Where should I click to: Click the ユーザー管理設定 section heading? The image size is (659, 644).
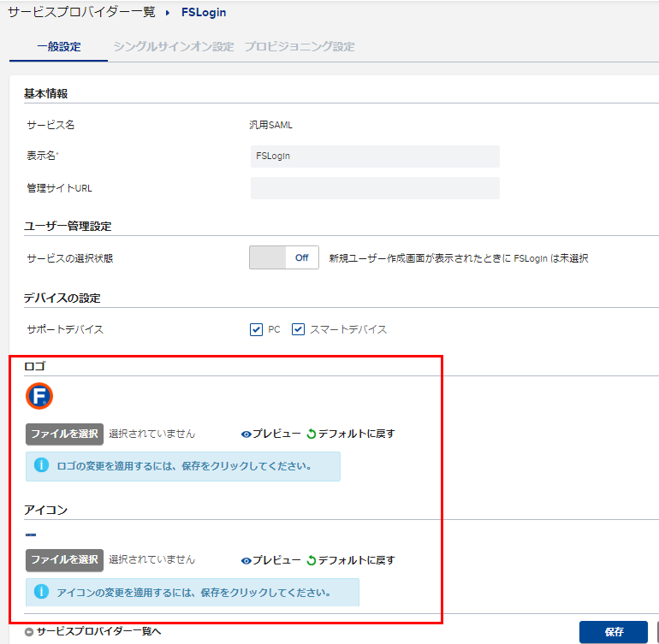[x=68, y=227]
